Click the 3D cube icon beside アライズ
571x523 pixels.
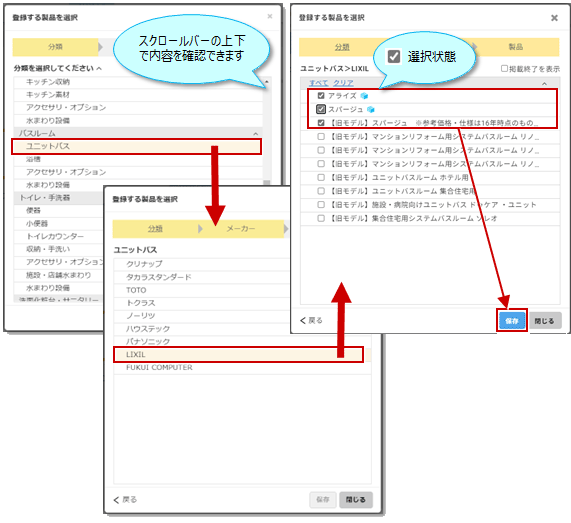364,96
